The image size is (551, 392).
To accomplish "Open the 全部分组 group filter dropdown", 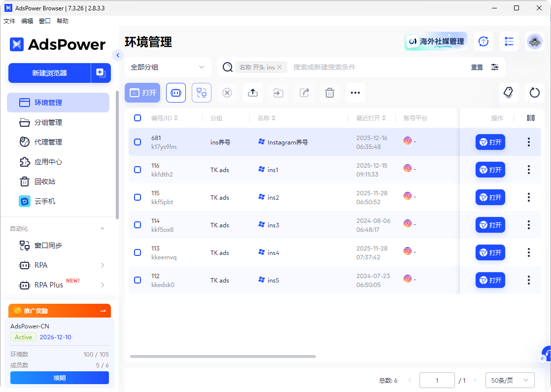I will [168, 67].
